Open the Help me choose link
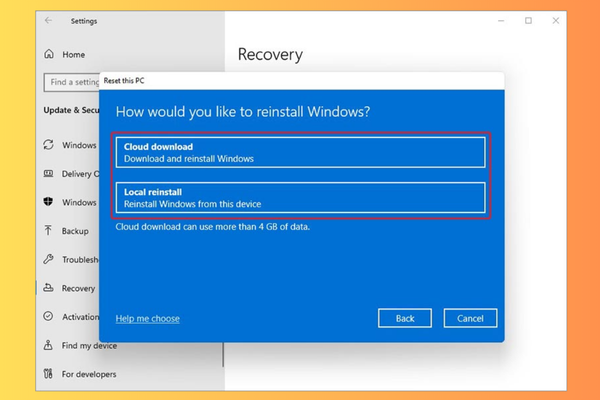The image size is (600, 400). pos(147,318)
